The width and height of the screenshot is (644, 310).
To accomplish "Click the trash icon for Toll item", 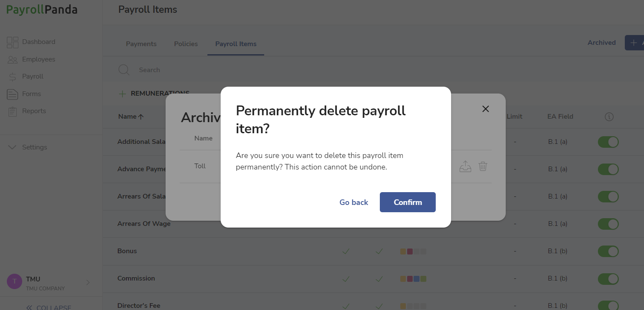I will [483, 166].
